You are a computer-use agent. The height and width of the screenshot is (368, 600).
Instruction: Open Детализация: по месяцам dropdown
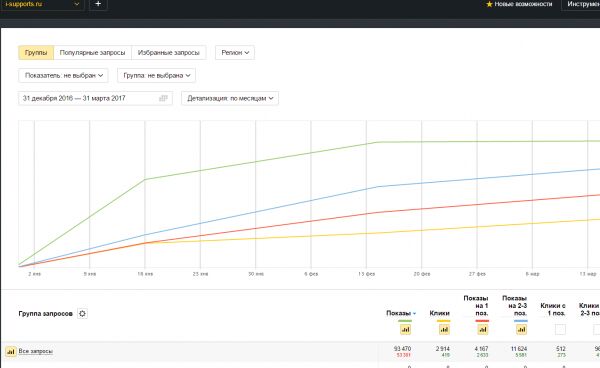point(230,98)
